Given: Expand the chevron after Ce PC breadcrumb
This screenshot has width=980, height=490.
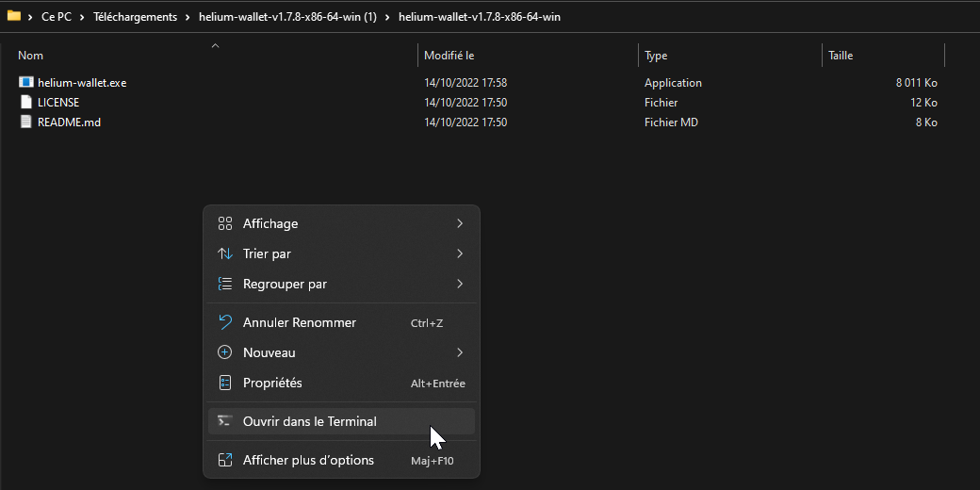Looking at the screenshot, I should (x=82, y=17).
